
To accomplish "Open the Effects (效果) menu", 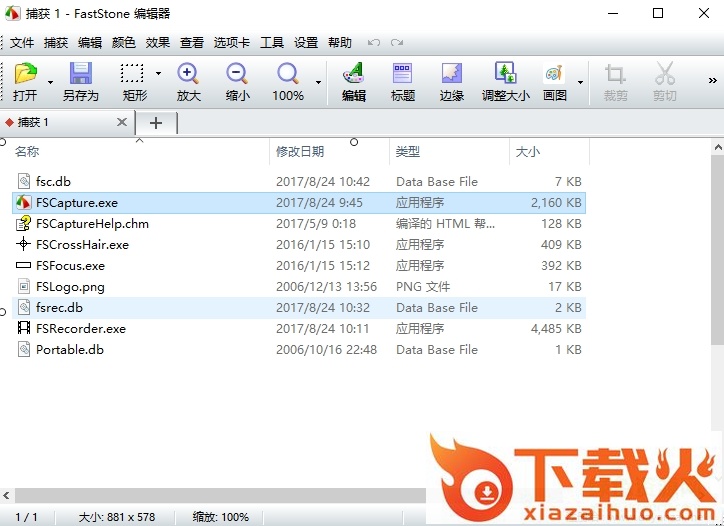I will coord(158,43).
